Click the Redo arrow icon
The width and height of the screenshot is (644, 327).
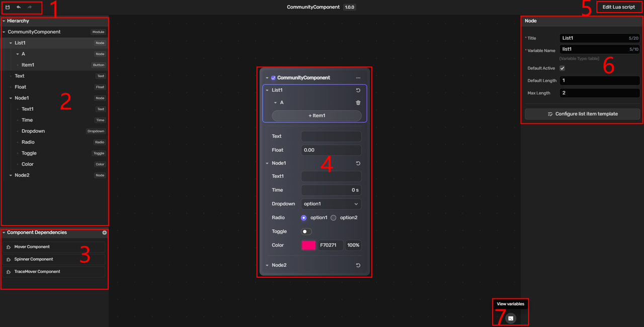(29, 7)
